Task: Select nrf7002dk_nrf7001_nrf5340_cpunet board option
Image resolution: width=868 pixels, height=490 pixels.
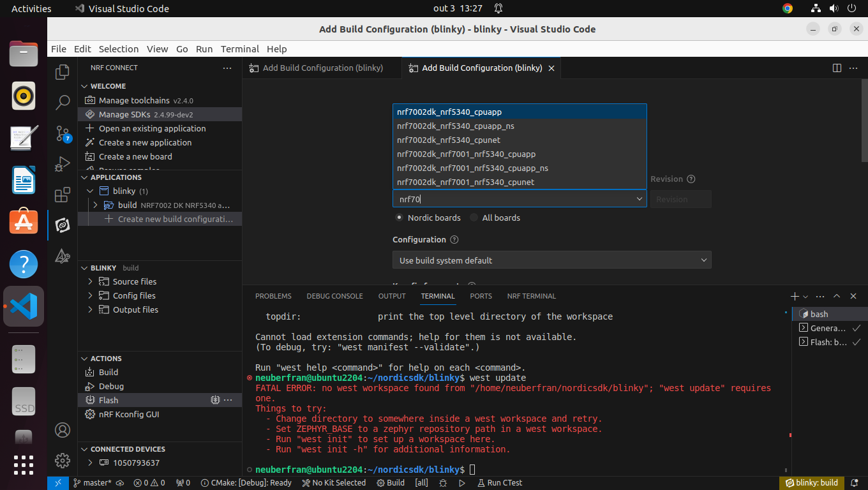Action: tap(520, 182)
